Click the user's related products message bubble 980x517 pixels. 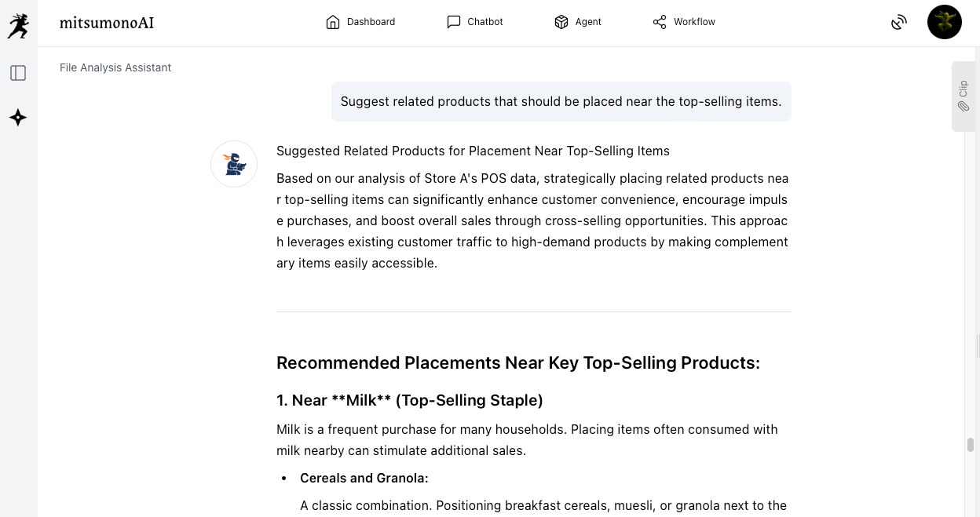click(x=561, y=102)
